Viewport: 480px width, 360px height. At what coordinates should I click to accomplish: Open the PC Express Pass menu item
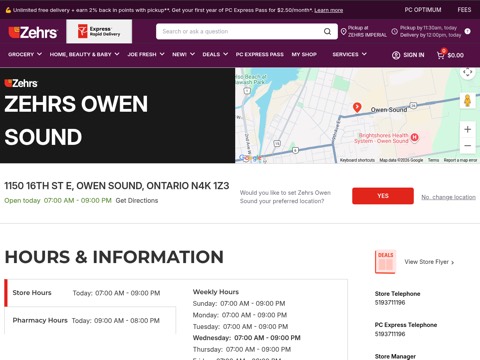(x=260, y=54)
